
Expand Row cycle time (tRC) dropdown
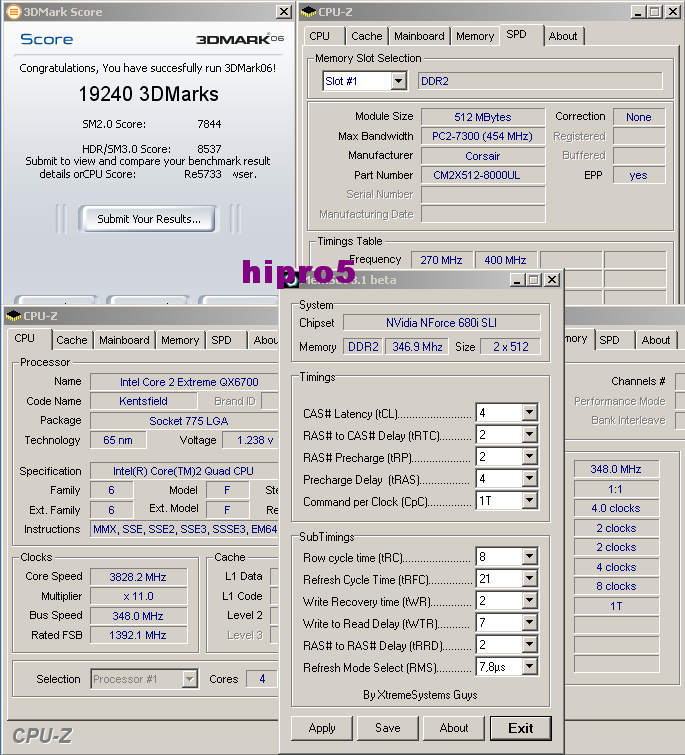(530, 557)
